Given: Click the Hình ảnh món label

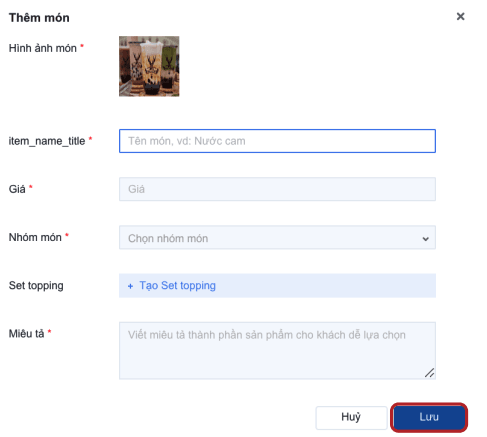Looking at the screenshot, I should pos(43,48).
